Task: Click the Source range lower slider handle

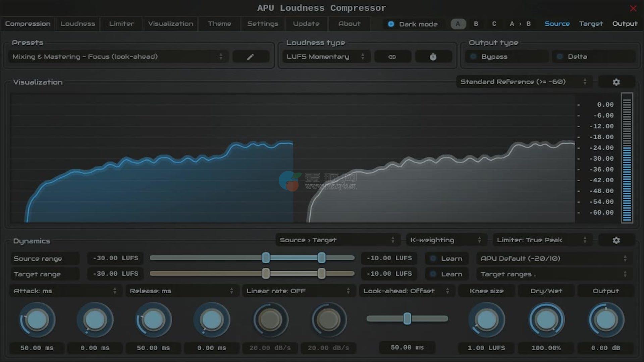Action: [266, 258]
